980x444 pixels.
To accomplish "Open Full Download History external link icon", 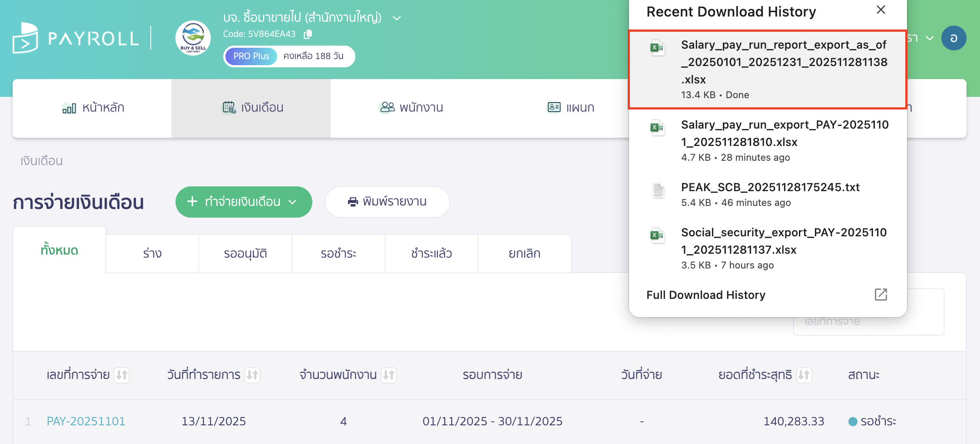I will coord(881,295).
